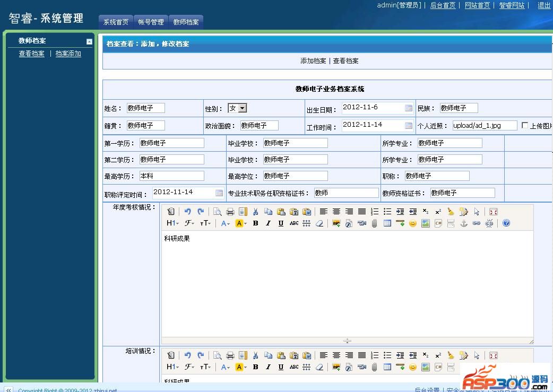Viewport: 553px width, 392px height.
Task: Click the 退出 logout link
Action: pyautogui.click(x=544, y=5)
